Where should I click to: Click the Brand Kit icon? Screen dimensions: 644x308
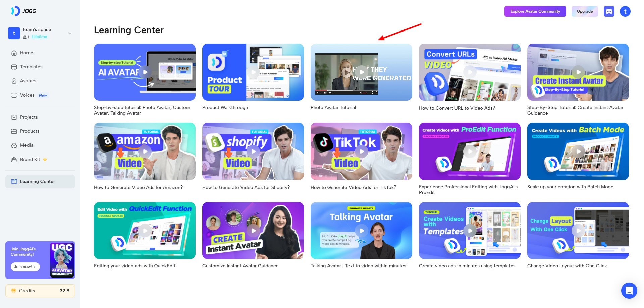[14, 160]
